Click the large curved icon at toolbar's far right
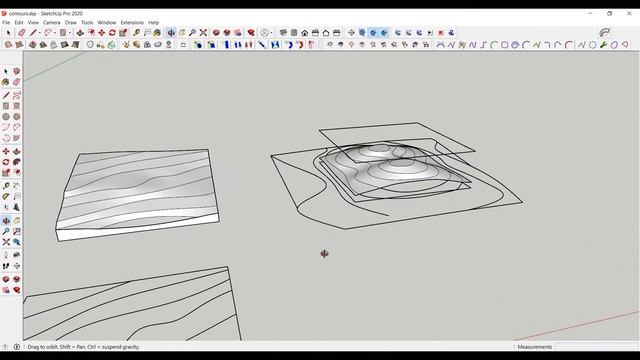 [x=605, y=33]
